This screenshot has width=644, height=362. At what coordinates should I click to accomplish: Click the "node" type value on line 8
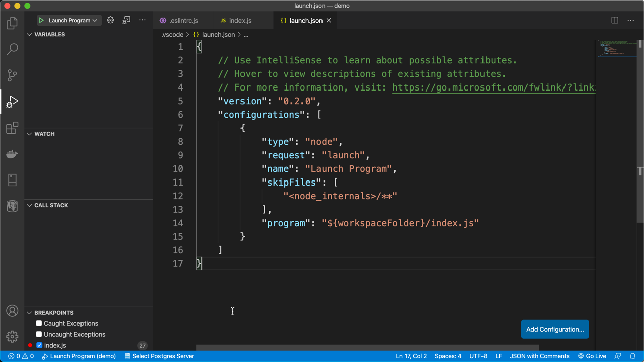(321, 142)
